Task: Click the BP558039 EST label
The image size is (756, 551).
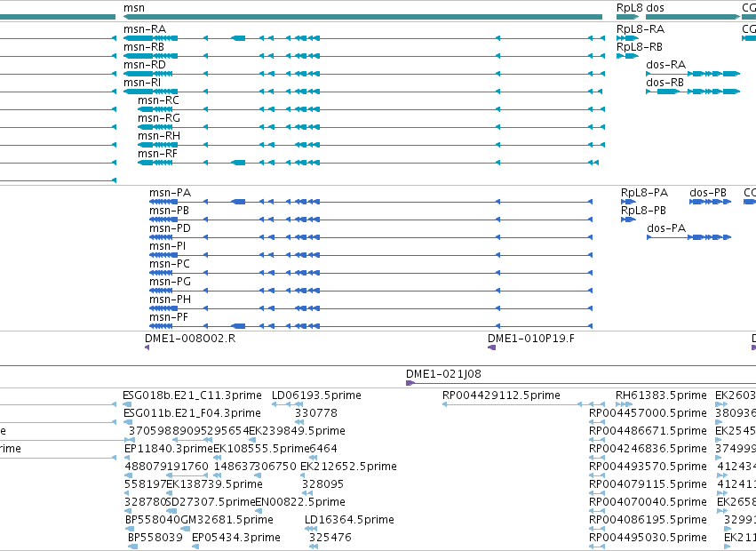Action: pyautogui.click(x=155, y=538)
